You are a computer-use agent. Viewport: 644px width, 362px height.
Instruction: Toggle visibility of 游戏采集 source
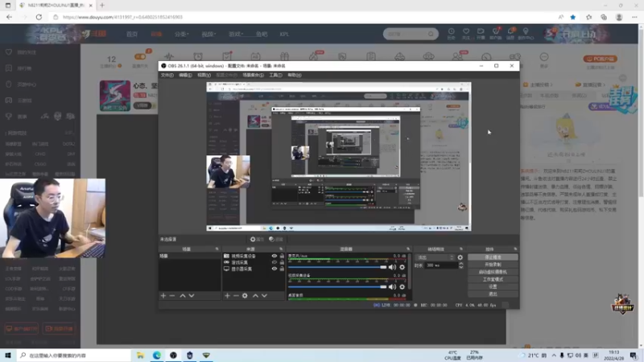[x=274, y=262]
